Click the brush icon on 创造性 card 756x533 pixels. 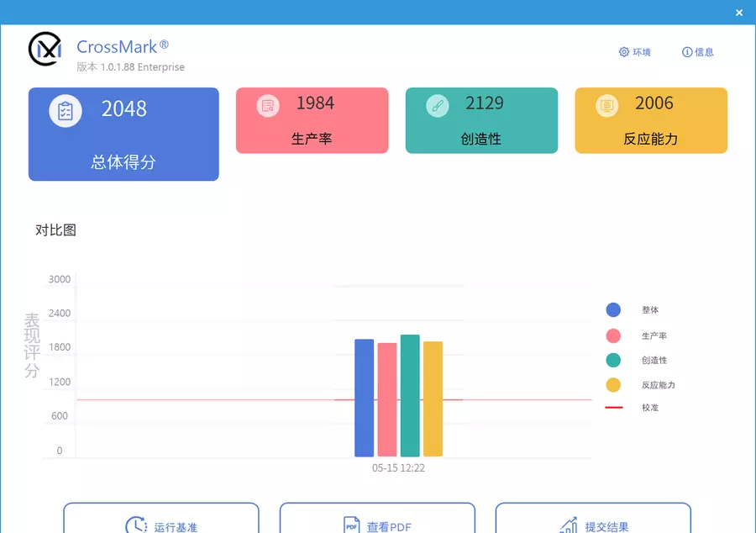click(438, 105)
